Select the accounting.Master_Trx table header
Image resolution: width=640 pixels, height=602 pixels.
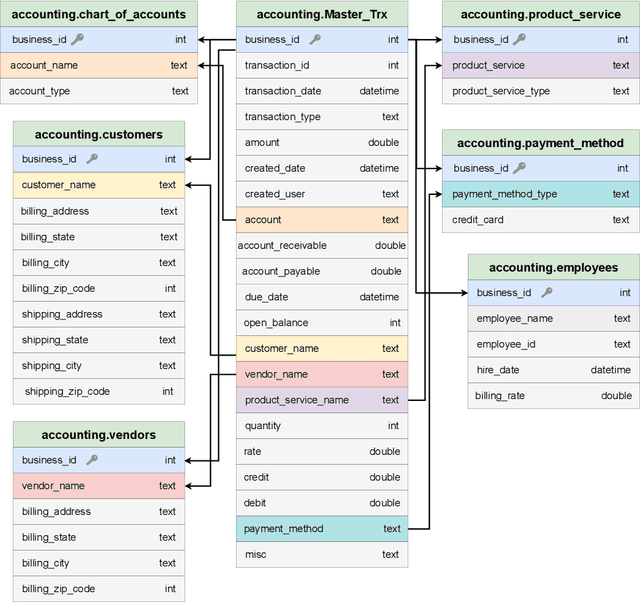(x=322, y=14)
